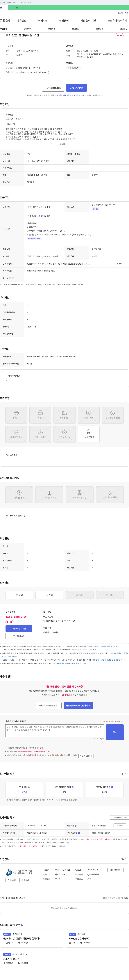Open 기업정보 더보기 link
This screenshot has width=129, height=980.
124,859
